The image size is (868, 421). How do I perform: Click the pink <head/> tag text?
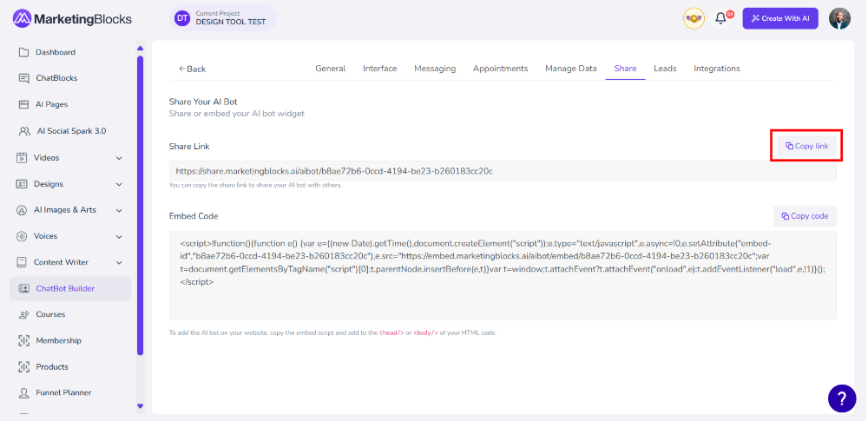click(391, 333)
